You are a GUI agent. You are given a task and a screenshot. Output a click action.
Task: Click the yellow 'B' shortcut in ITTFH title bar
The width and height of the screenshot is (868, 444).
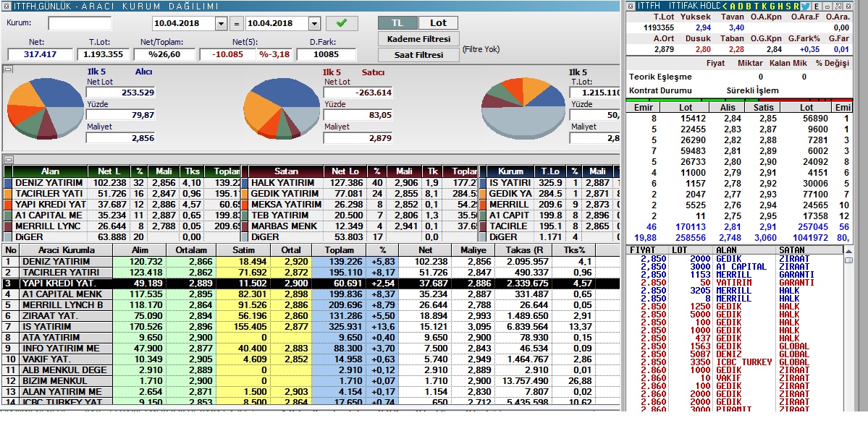pyautogui.click(x=749, y=6)
